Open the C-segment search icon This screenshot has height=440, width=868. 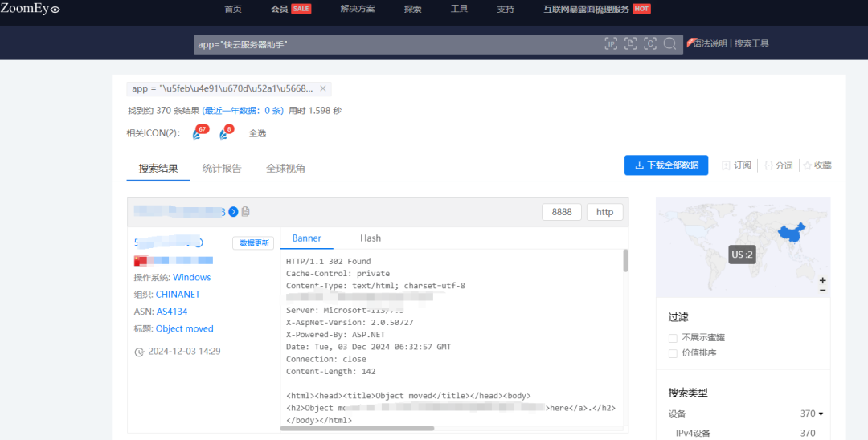650,43
